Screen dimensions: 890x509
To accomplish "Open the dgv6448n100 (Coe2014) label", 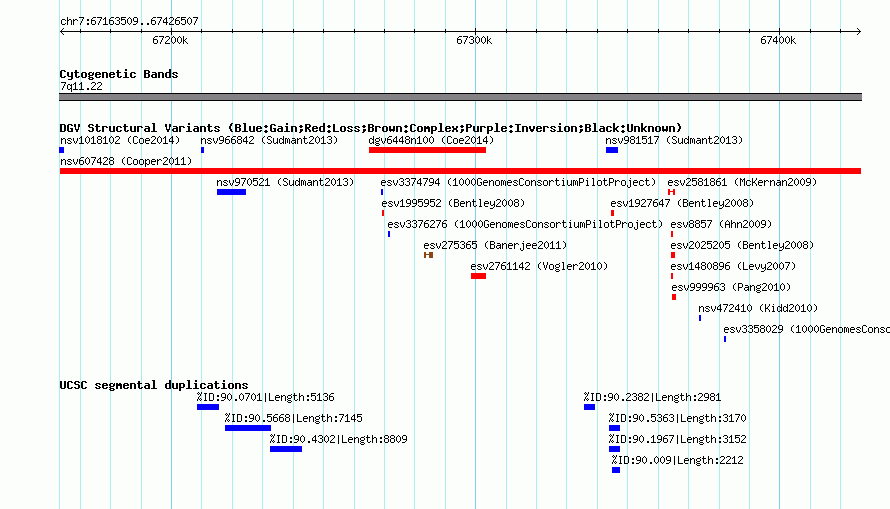I will coord(431,140).
